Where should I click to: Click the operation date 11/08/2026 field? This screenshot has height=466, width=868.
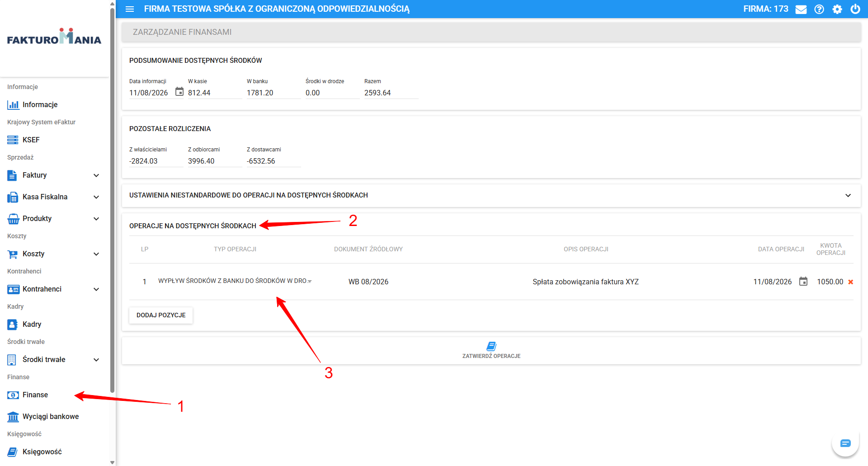(x=773, y=282)
